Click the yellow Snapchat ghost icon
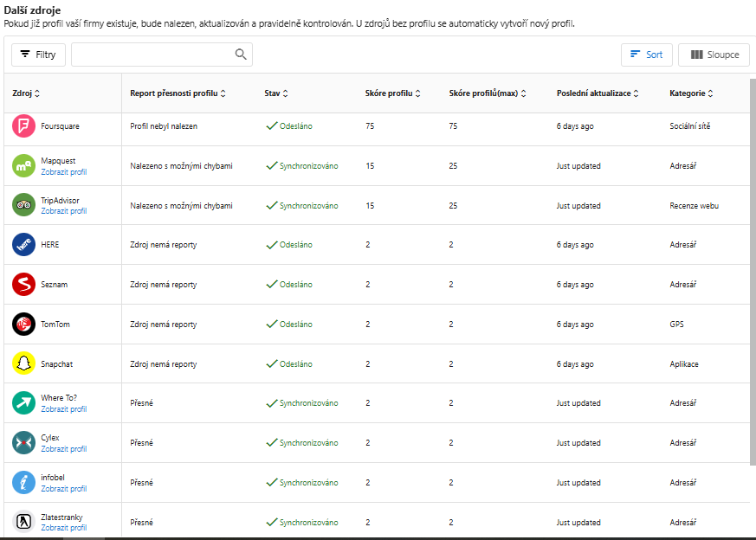This screenshot has height=540, width=756. pos(23,363)
